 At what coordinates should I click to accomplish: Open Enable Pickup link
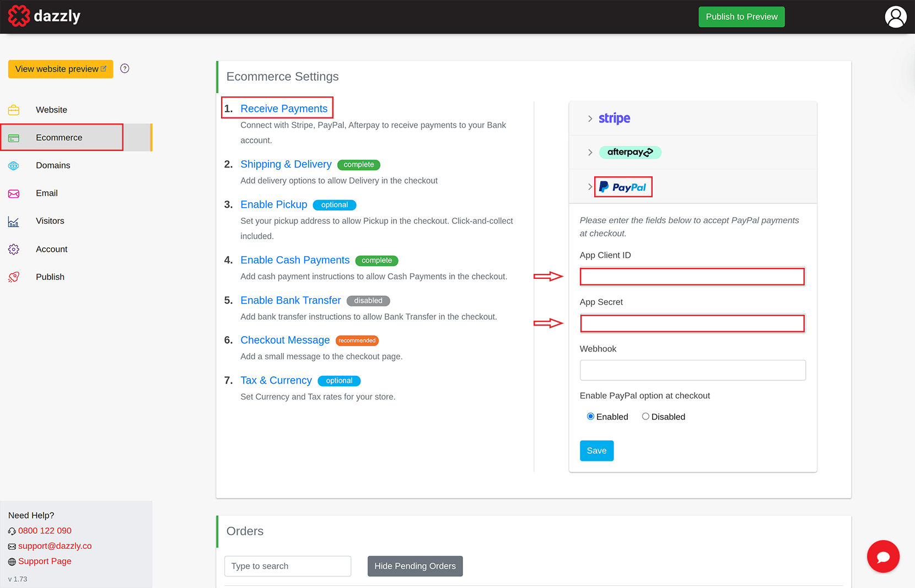274,204
